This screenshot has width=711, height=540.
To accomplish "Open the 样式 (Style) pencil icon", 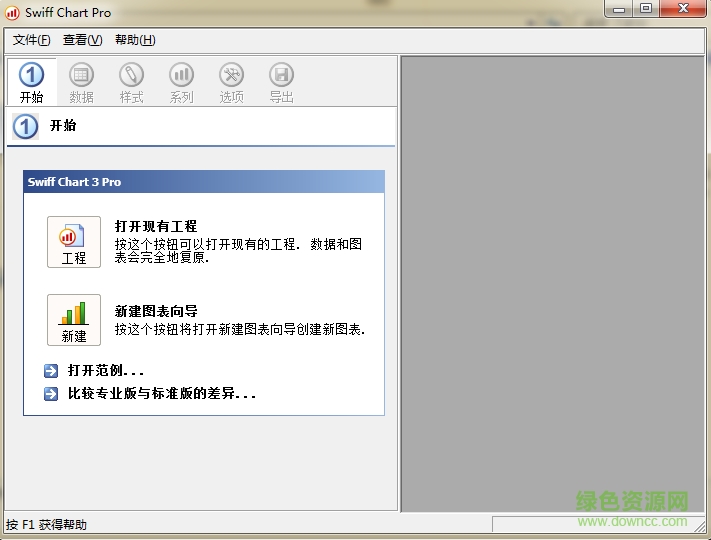I will pos(131,75).
